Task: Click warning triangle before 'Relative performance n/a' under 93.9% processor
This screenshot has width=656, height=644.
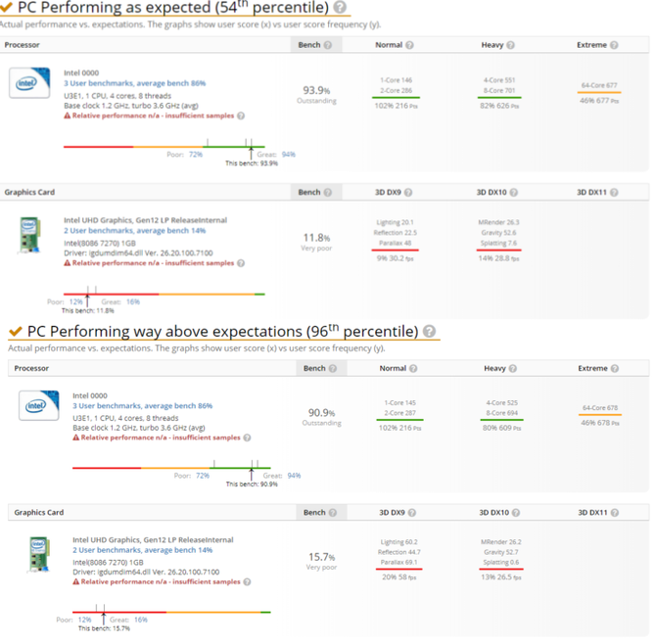Action: [68, 115]
